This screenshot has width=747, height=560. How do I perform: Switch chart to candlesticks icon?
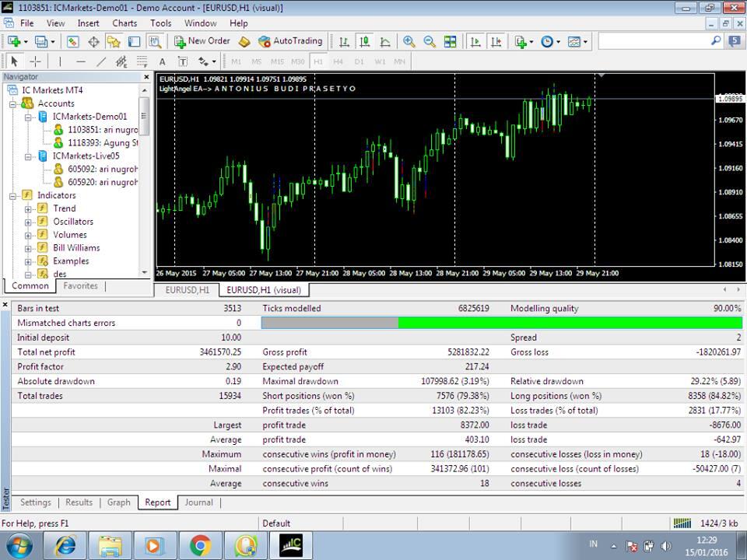coord(364,42)
